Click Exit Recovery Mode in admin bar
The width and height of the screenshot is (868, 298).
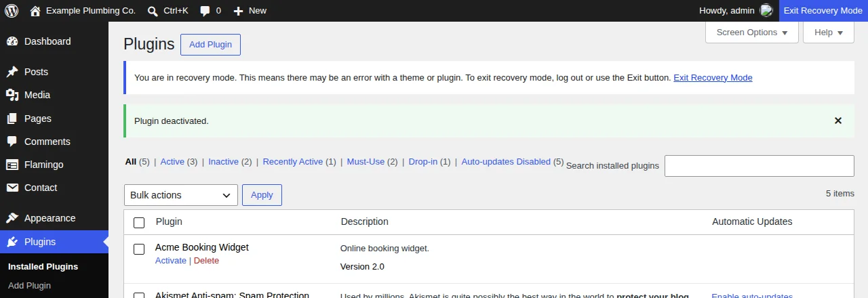click(823, 11)
